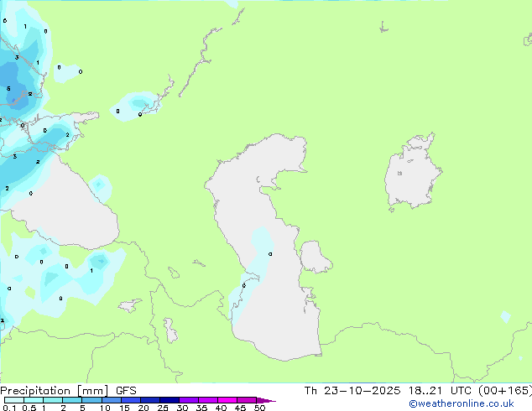The width and height of the screenshot is (532, 411).
Task: Click the 0.5–1 mm legend color swatch
Action: pos(34,400)
